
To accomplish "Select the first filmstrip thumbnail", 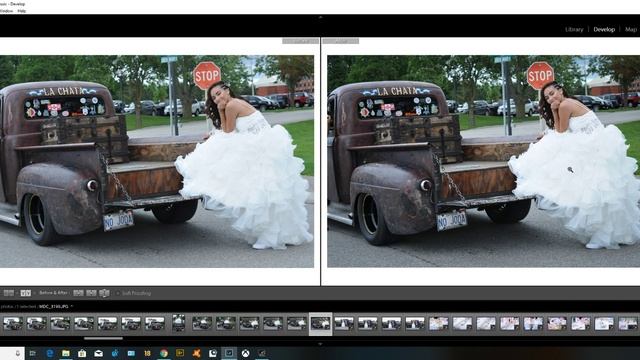I will tap(13, 324).
